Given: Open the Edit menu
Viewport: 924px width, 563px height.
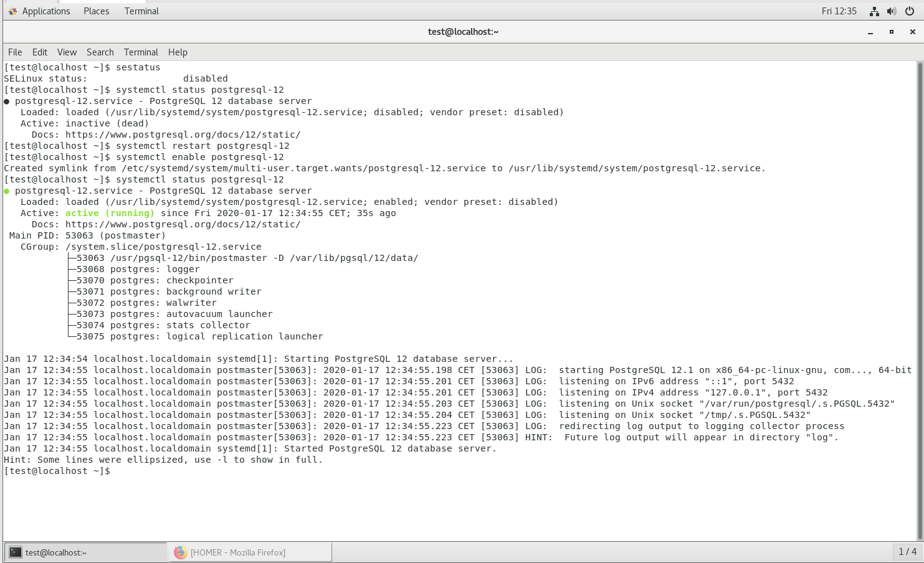Looking at the screenshot, I should coord(39,52).
